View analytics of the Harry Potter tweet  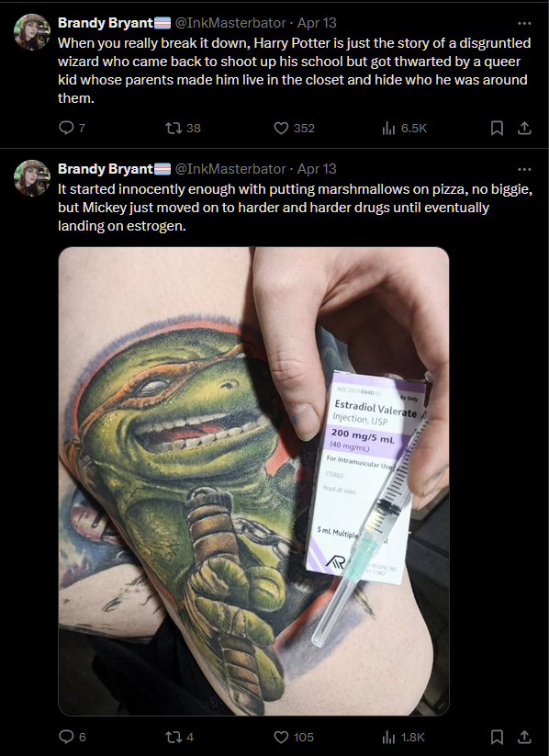click(x=404, y=128)
